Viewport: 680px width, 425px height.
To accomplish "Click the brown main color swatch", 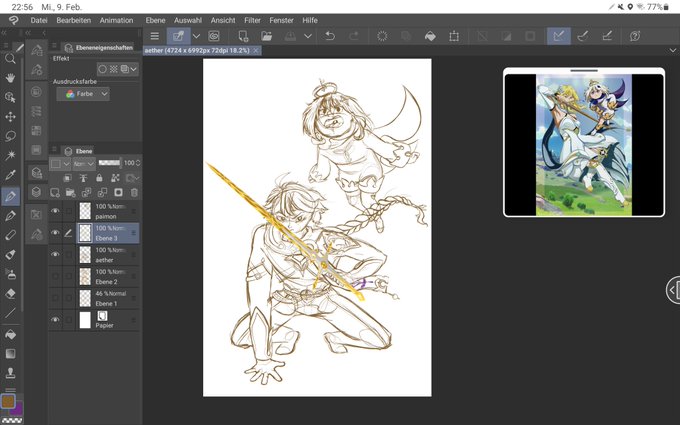I will pyautogui.click(x=7, y=401).
